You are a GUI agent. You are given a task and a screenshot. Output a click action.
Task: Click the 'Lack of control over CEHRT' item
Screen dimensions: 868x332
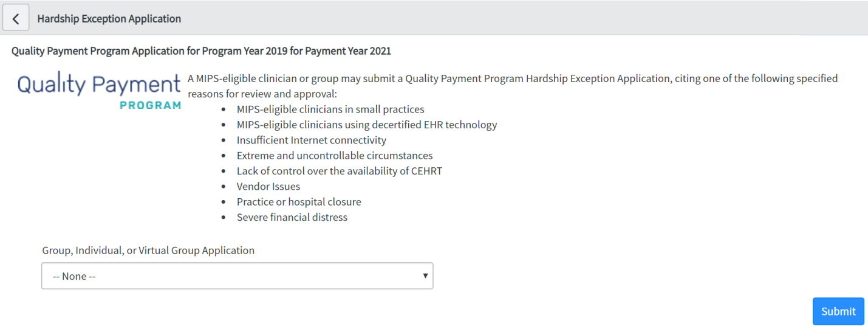(x=340, y=171)
